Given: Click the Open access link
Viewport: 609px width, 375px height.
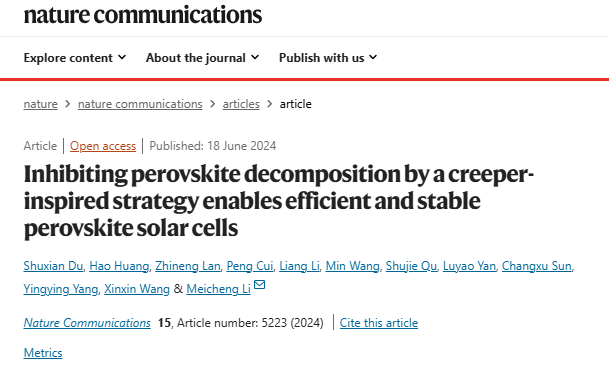Looking at the screenshot, I should click(x=103, y=146).
